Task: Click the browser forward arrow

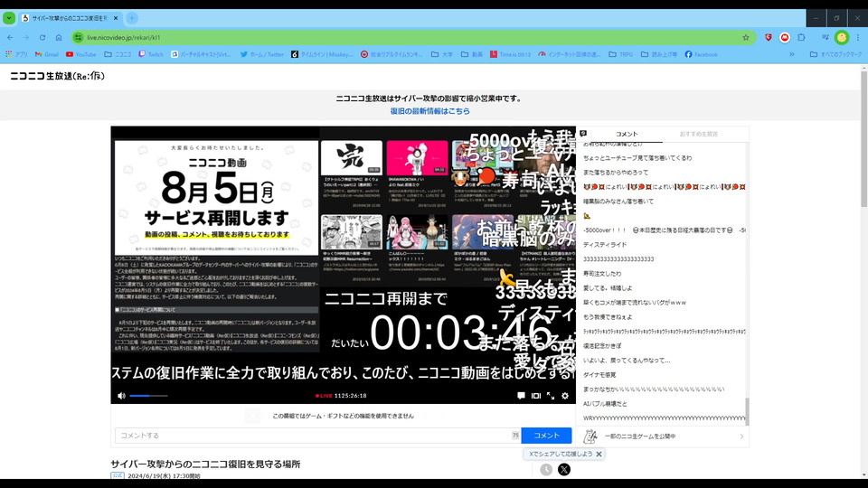Action: tap(26, 38)
